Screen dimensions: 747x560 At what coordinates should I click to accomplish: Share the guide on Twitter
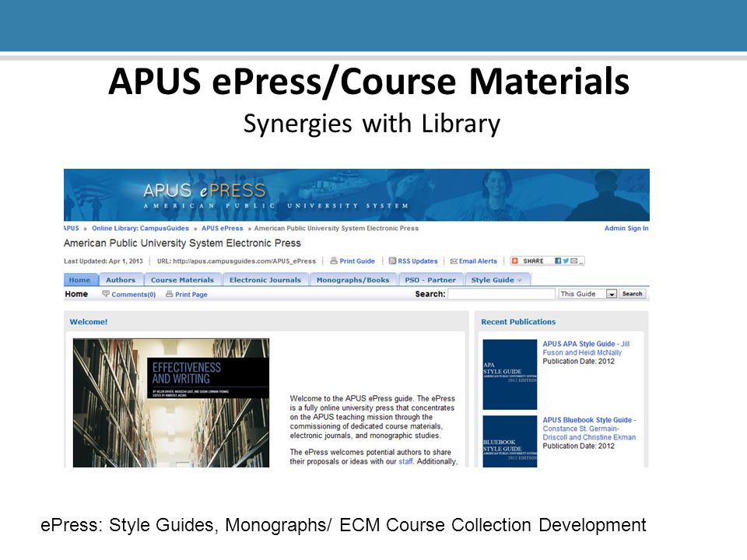tap(566, 261)
